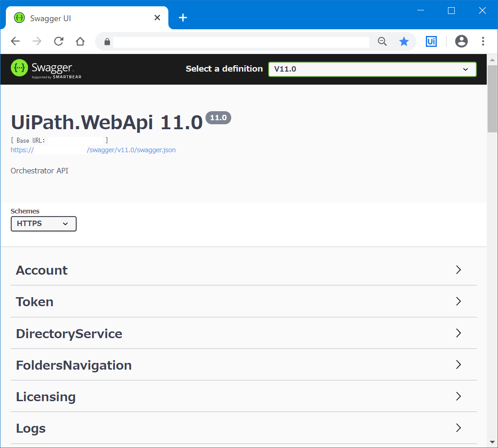The height and width of the screenshot is (448, 498).
Task: Go back to the previous page
Action: point(15,41)
